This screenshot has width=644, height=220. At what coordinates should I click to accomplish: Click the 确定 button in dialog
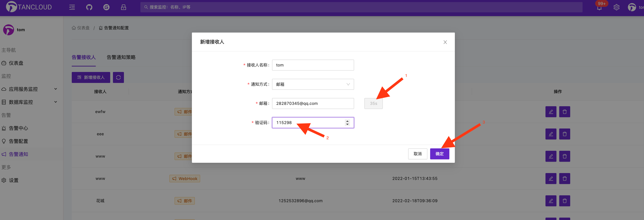click(439, 154)
